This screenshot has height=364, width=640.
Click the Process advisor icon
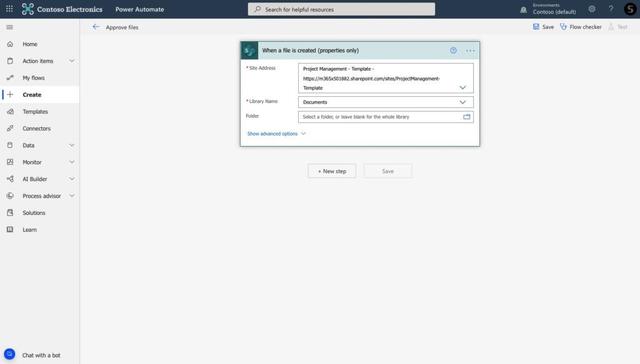tap(10, 195)
